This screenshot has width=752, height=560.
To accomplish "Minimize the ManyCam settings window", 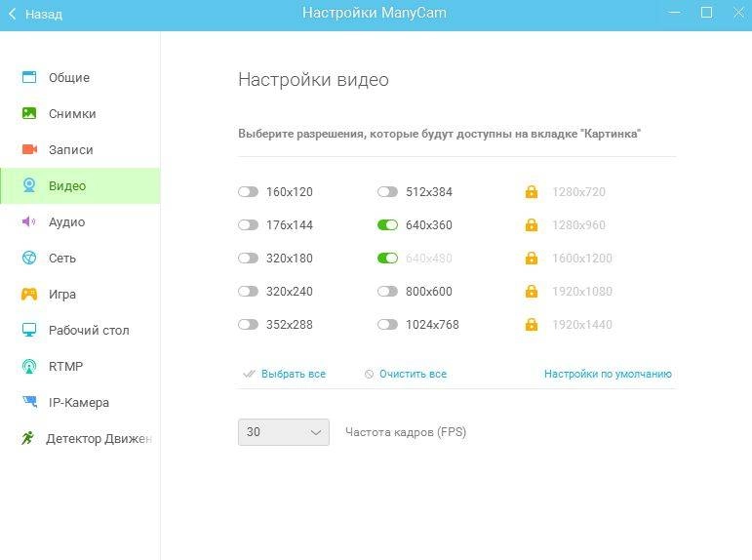I will click(675, 13).
